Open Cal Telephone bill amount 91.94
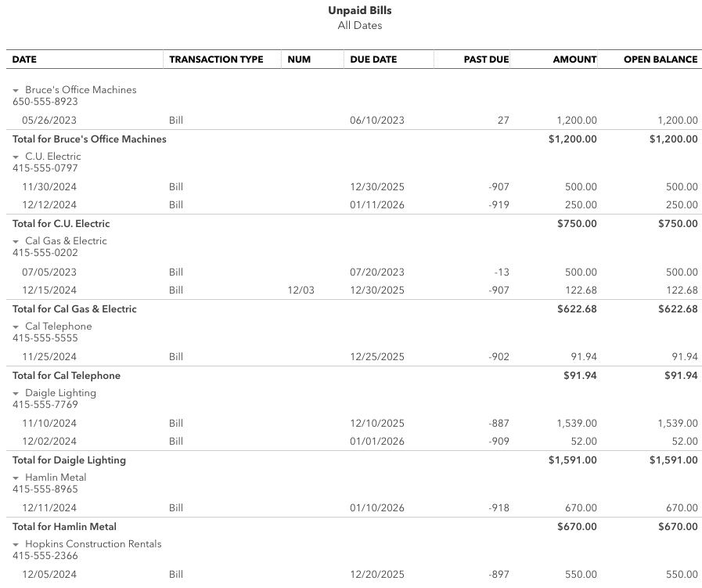 [x=584, y=357]
